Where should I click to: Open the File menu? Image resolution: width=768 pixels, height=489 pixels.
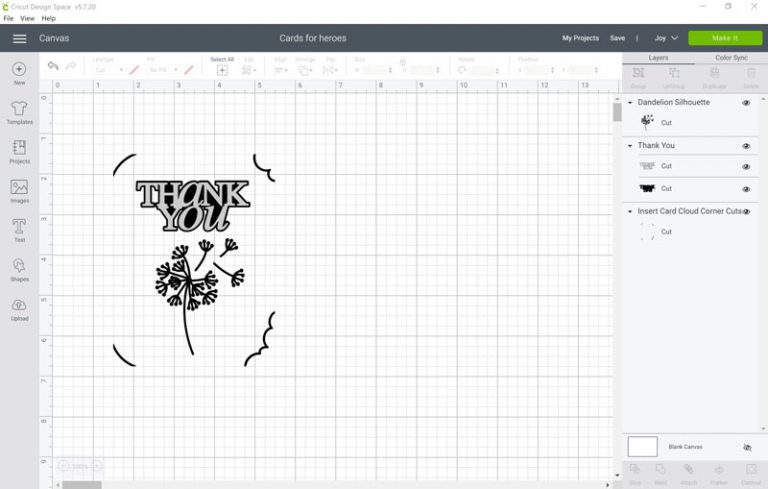point(9,18)
